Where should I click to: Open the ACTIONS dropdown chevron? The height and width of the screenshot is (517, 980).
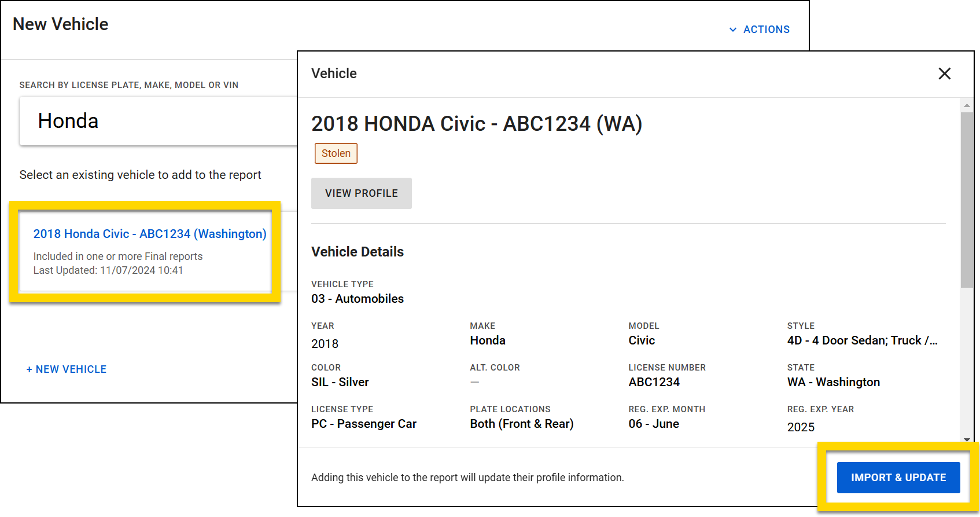[x=732, y=29]
